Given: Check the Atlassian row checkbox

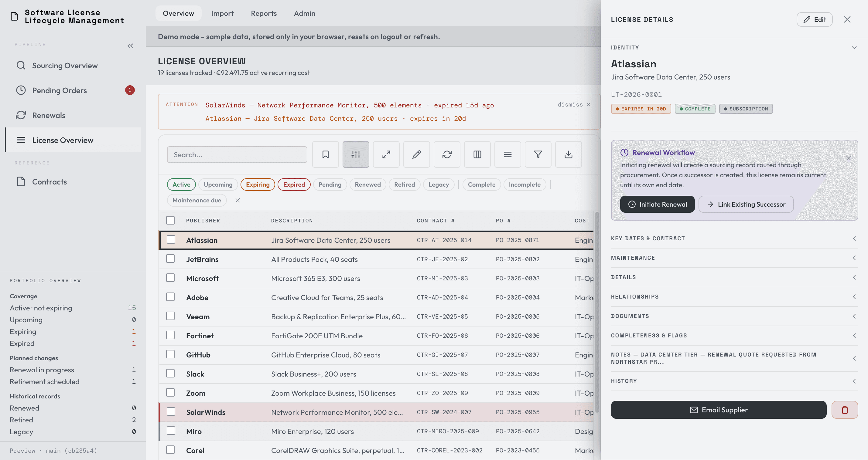Looking at the screenshot, I should pos(171,240).
